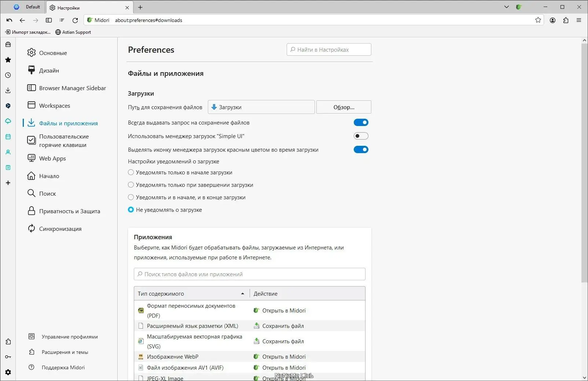Switch to the "Дизайн" settings section
Viewport: 588px width, 381px height.
coord(49,70)
